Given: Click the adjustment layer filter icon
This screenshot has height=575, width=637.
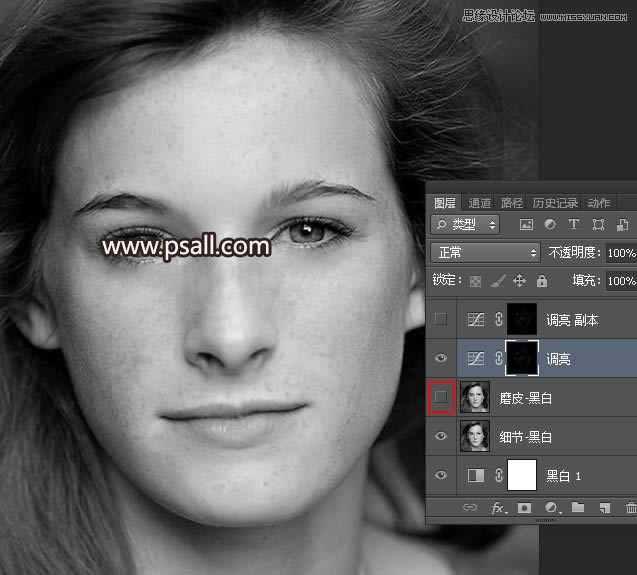Looking at the screenshot, I should click(549, 225).
